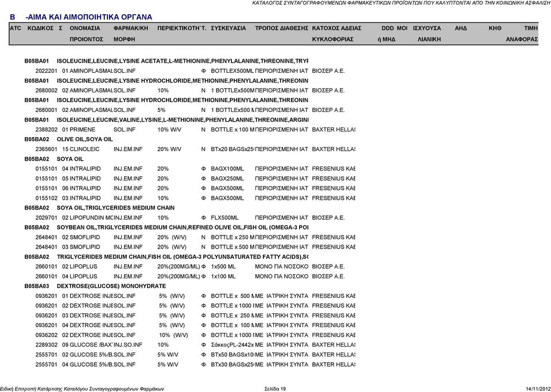Select the DEXTROSE(GLUCOSE) MONOHYDRATE heading
The image size is (551, 392).
pyautogui.click(x=111, y=286)
